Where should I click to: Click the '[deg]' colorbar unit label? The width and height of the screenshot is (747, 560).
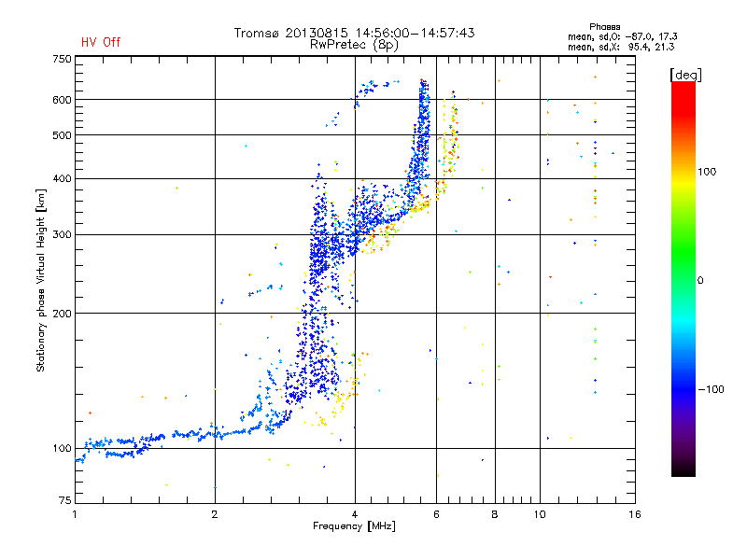[x=685, y=75]
